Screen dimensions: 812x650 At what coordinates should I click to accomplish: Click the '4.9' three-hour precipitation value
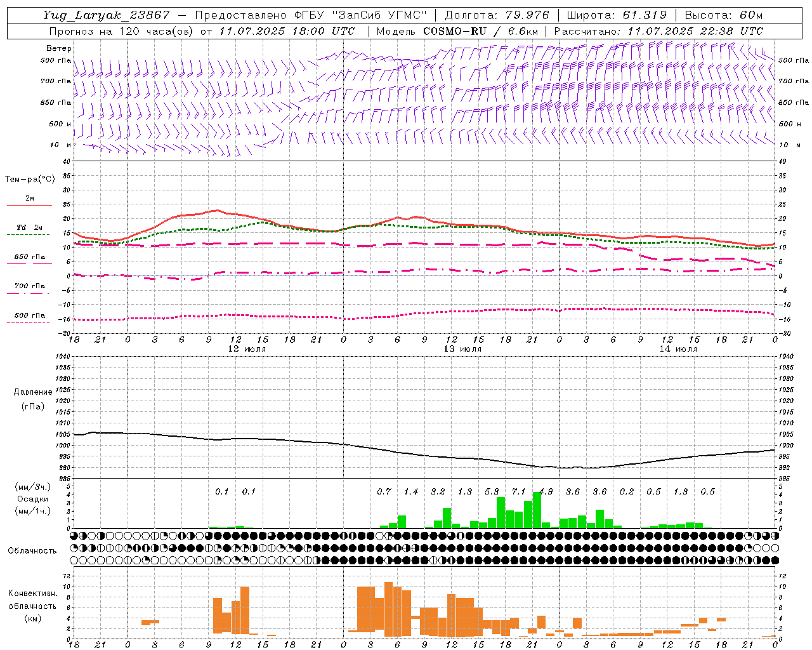(546, 492)
